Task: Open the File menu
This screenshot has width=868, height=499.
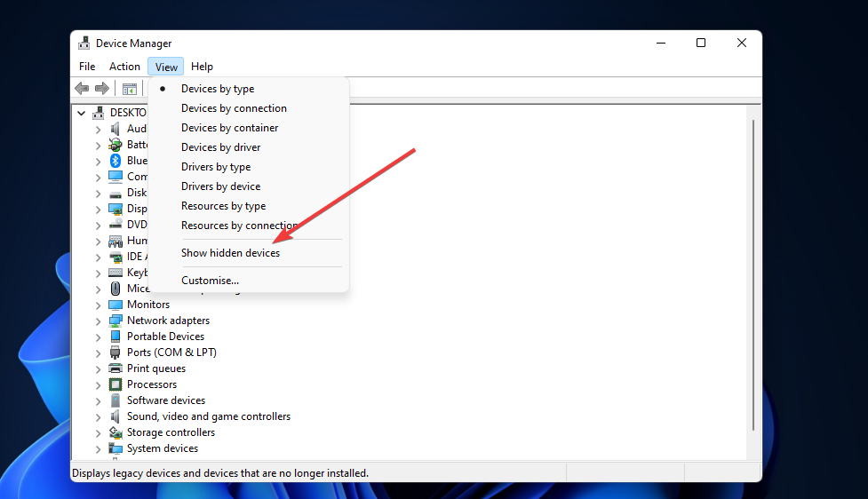Action: 87,67
